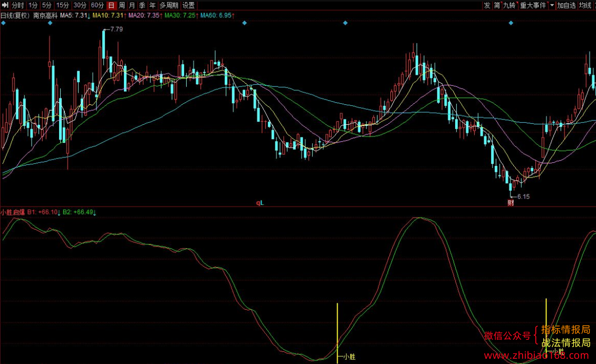Switch to the 月 monthly chart
The height and width of the screenshot is (364, 596).
132,5
